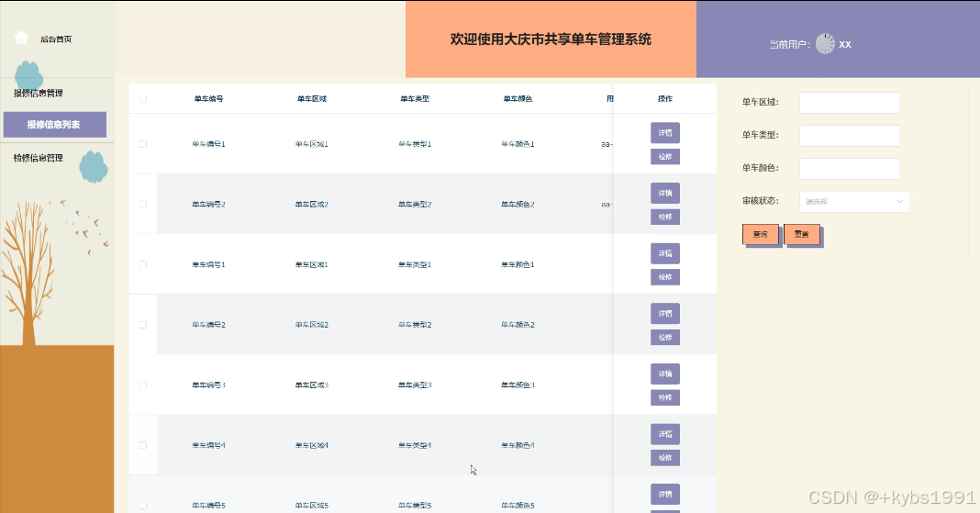This screenshot has width=980, height=513.
Task: Click the 单车类型 column header
Action: click(x=415, y=99)
